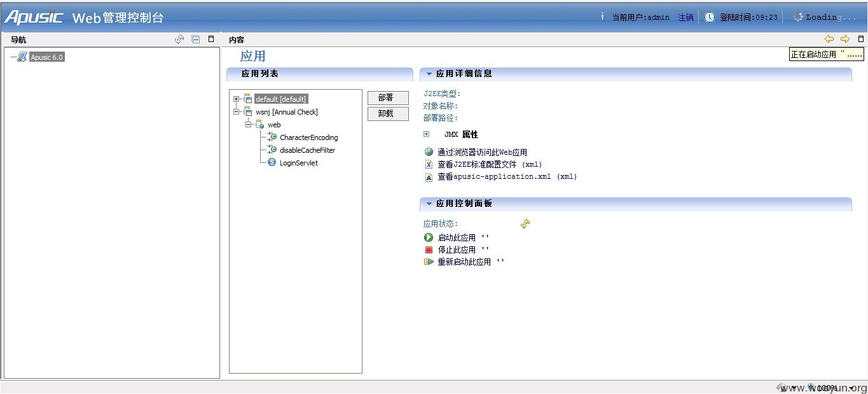Screen dimensions: 868x394
Task: Open 通过浏览器访问此Web应用 link
Action: click(483, 152)
